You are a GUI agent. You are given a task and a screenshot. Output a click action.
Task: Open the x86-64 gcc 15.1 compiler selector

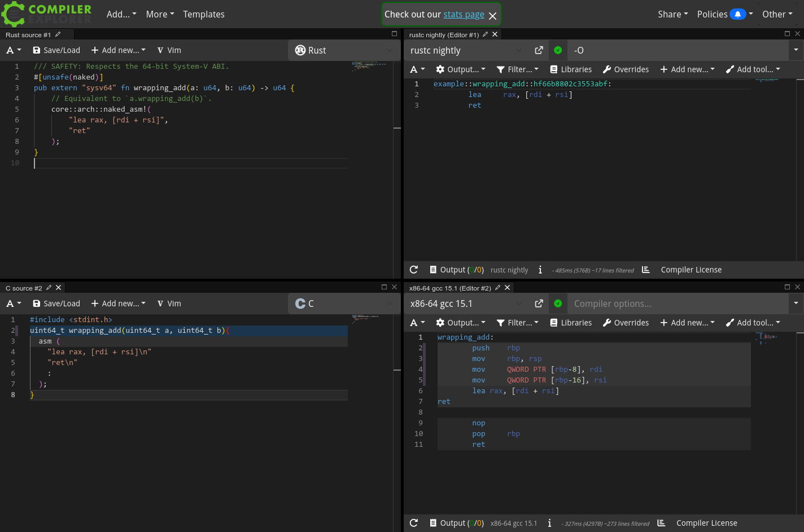(x=466, y=304)
